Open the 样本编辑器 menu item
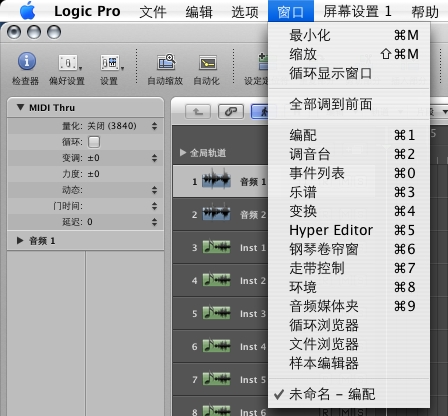Screen dimensions: 448x416 (349, 363)
